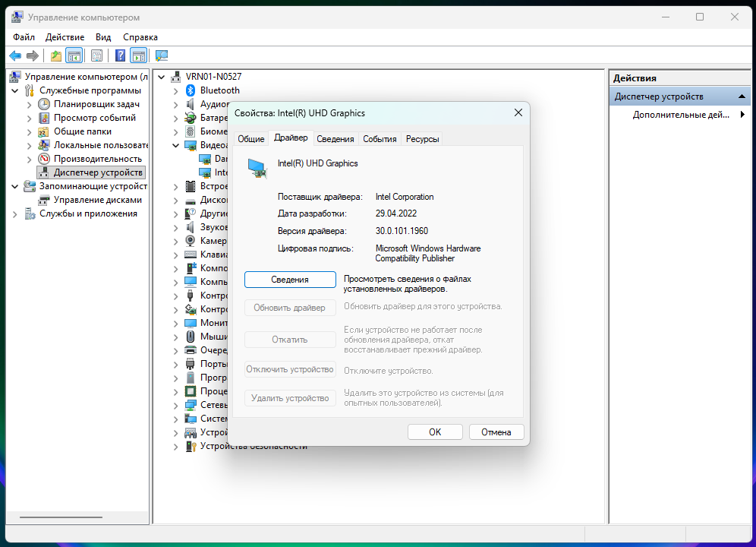Open the Properties toolbar icon
Viewport: 756px width, 547px height.
coord(97,56)
